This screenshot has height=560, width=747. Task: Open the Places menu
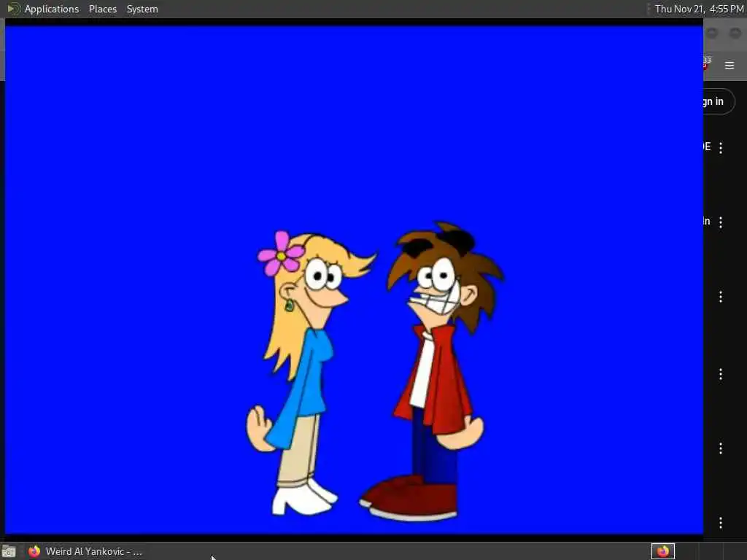102,9
